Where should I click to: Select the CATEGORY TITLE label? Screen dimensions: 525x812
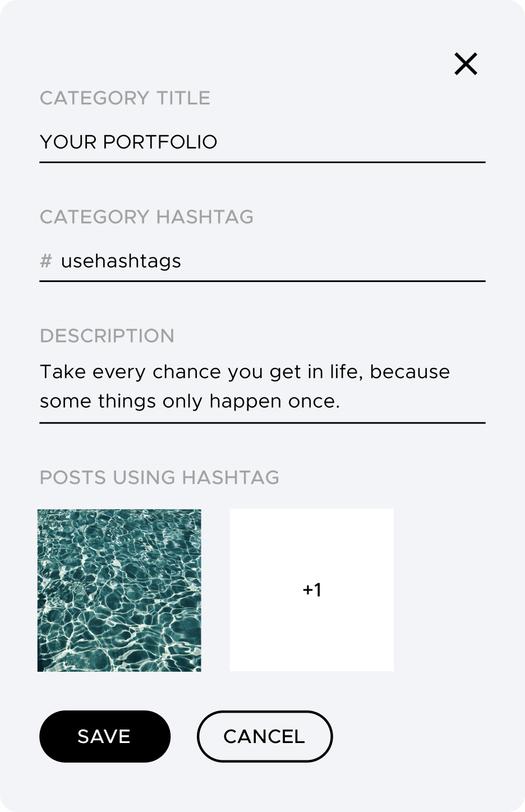pos(125,98)
